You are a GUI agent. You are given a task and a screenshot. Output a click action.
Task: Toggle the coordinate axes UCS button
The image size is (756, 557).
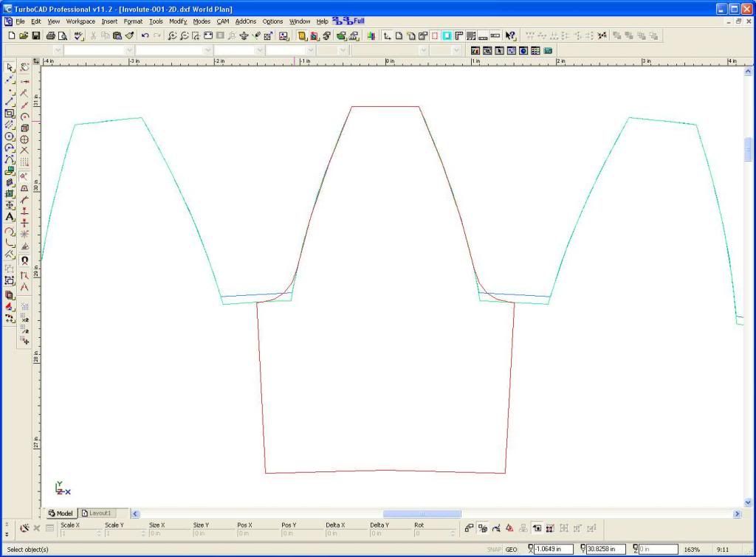(x=387, y=35)
